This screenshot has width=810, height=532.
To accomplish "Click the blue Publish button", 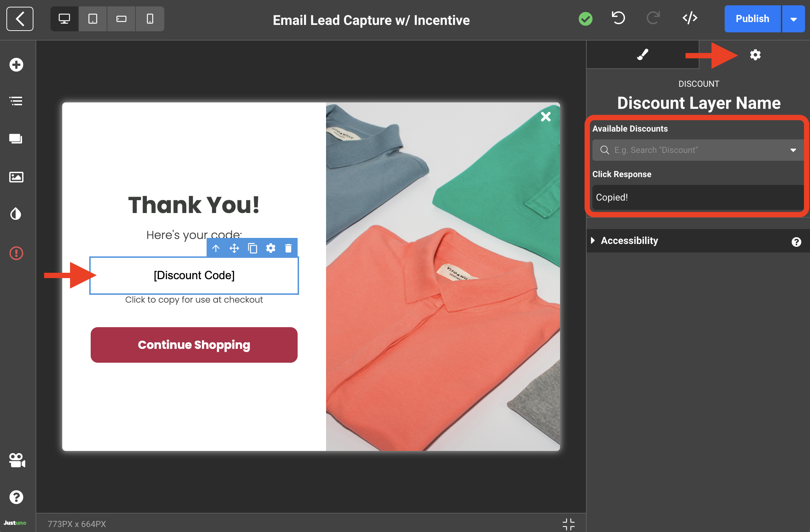I will [x=752, y=19].
